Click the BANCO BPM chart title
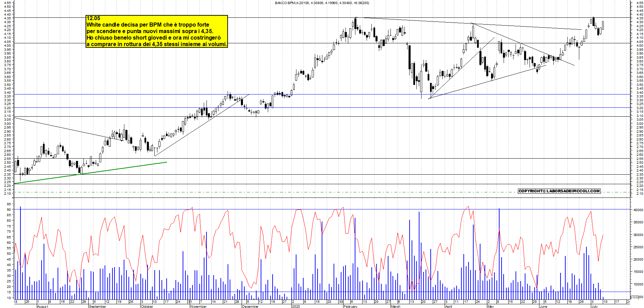This screenshot has width=644, height=308. [322, 3]
